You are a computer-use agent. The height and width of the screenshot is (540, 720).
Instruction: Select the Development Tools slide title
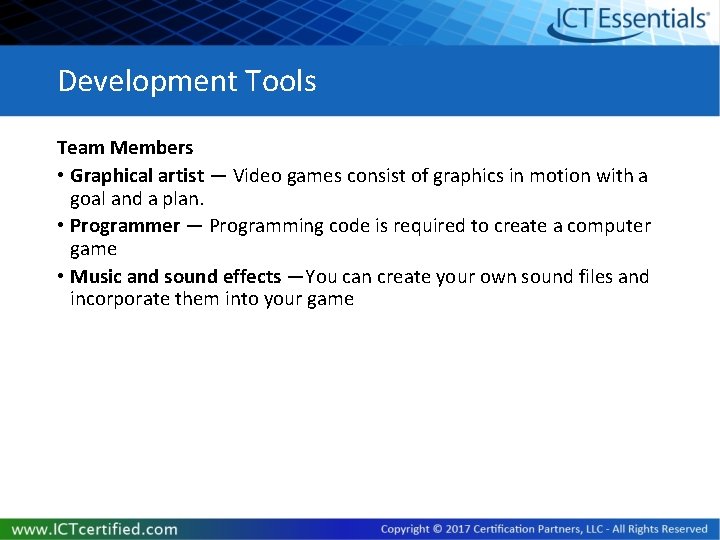pyautogui.click(x=187, y=81)
